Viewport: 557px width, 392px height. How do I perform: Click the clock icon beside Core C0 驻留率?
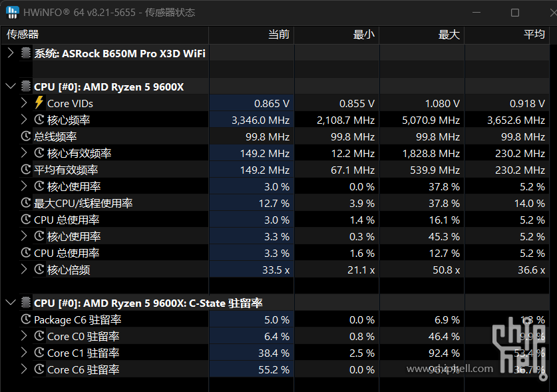pyautogui.click(x=39, y=335)
